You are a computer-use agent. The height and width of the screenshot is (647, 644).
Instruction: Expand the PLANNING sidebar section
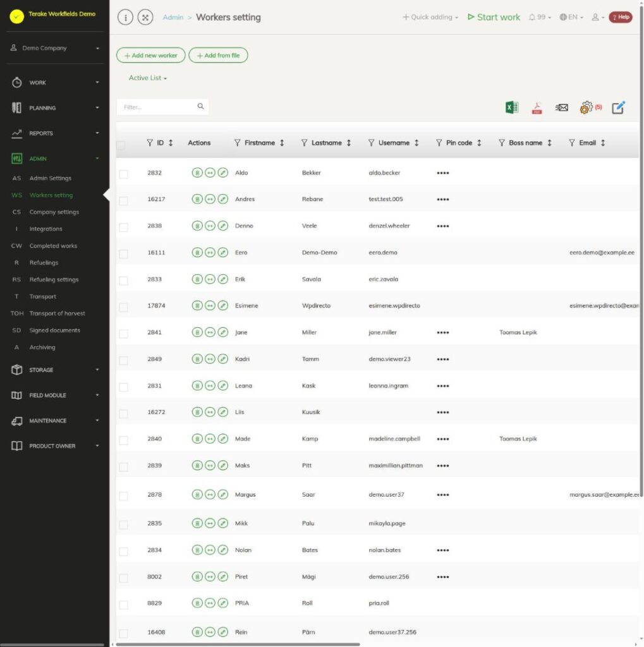pyautogui.click(x=54, y=107)
